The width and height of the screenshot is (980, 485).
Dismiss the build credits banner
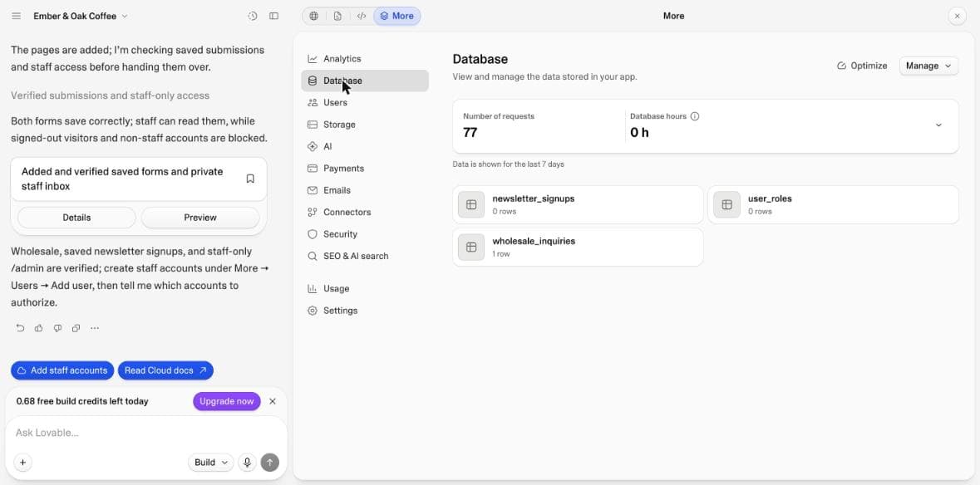273,401
